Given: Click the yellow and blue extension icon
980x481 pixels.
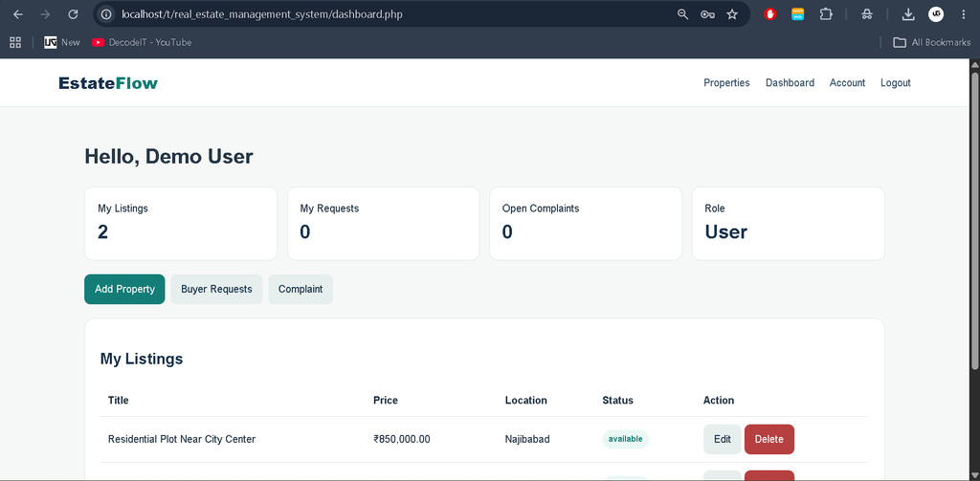Looking at the screenshot, I should tap(798, 14).
